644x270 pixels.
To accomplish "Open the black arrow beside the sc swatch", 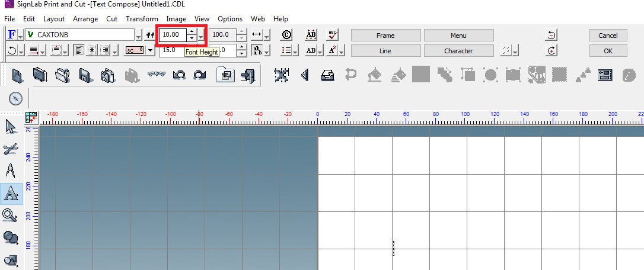I will coord(150,50).
